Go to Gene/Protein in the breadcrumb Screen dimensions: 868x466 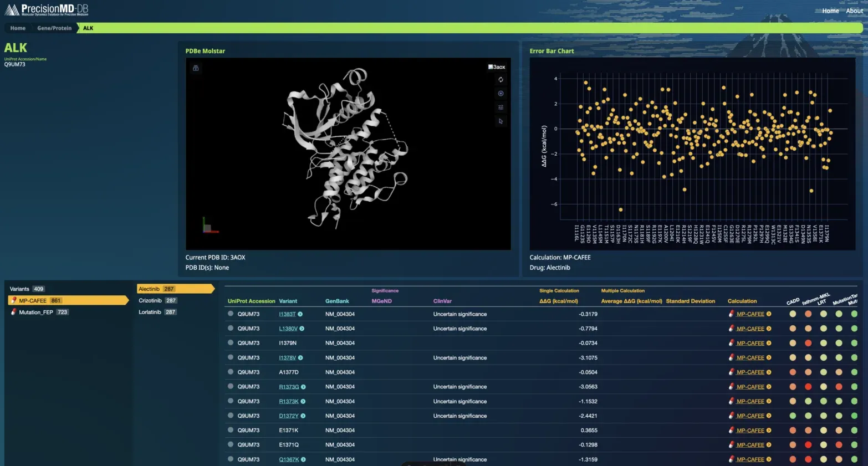coord(54,28)
